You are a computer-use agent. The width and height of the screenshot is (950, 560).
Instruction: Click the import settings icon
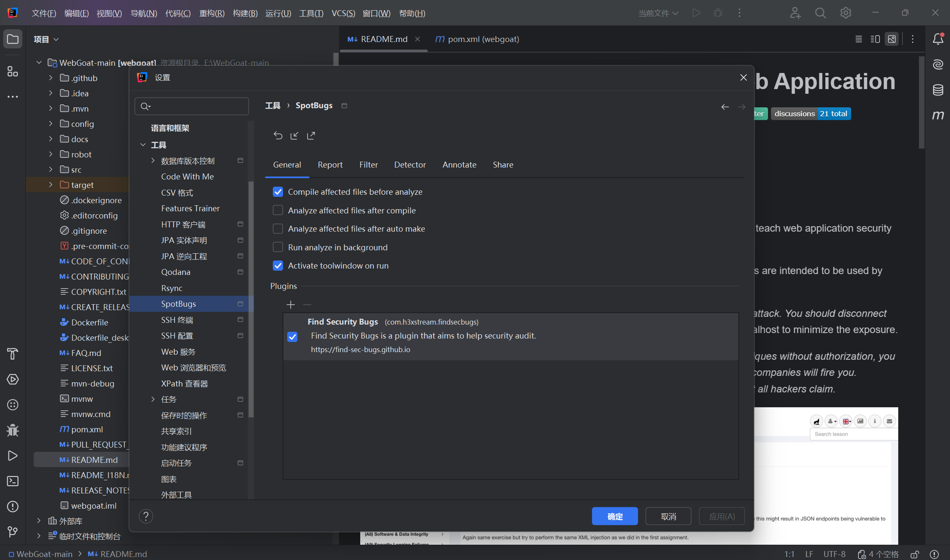[x=294, y=135]
